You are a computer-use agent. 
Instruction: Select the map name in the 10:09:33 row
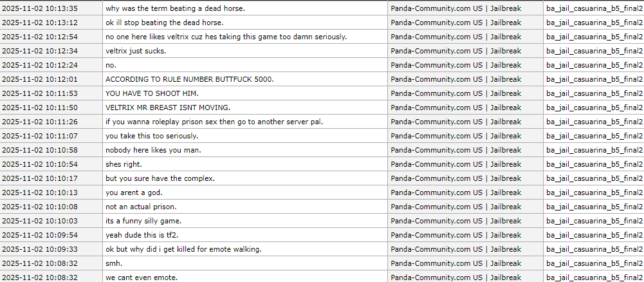click(x=594, y=249)
